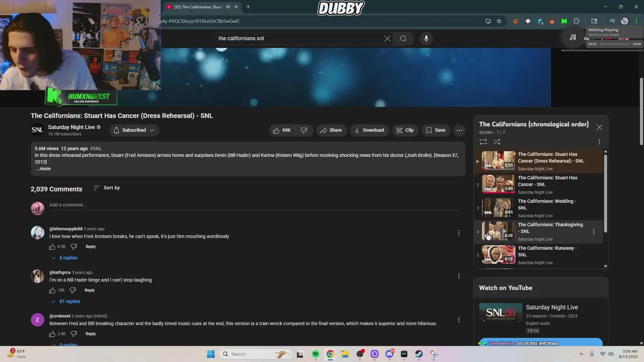Open the Sort by comments menu
This screenshot has width=644, height=362.
click(107, 188)
